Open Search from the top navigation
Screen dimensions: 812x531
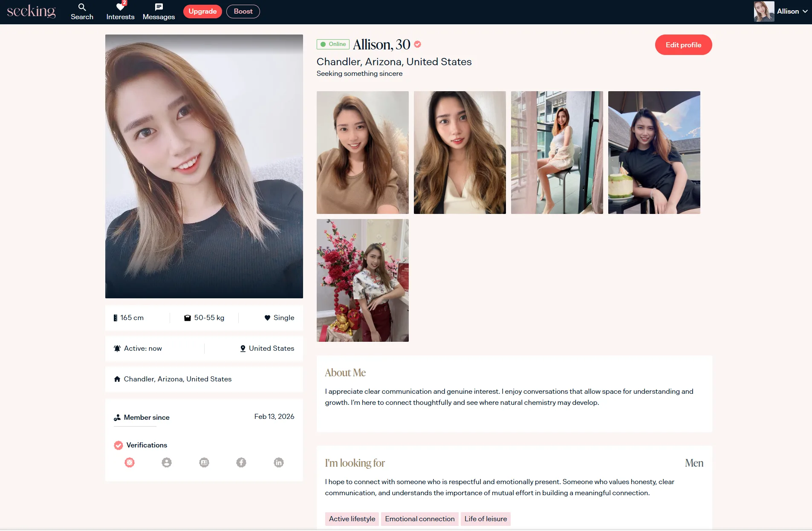coord(82,12)
